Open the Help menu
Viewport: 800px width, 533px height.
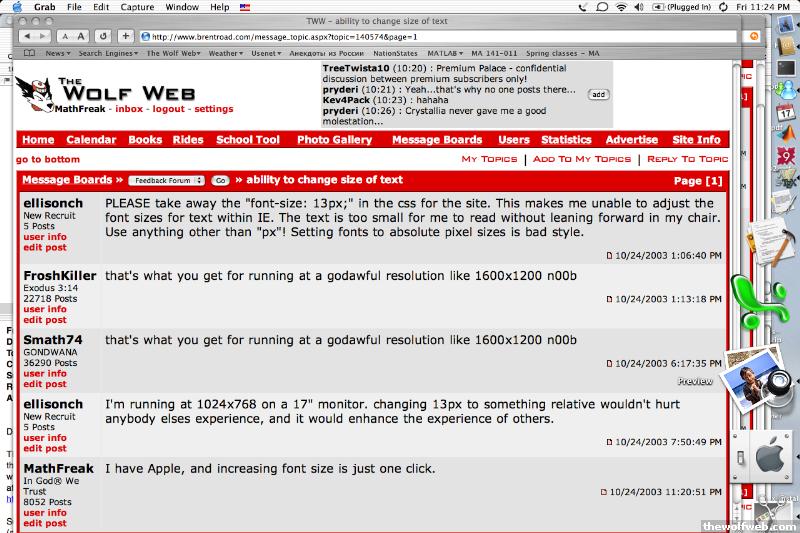pyautogui.click(x=220, y=7)
